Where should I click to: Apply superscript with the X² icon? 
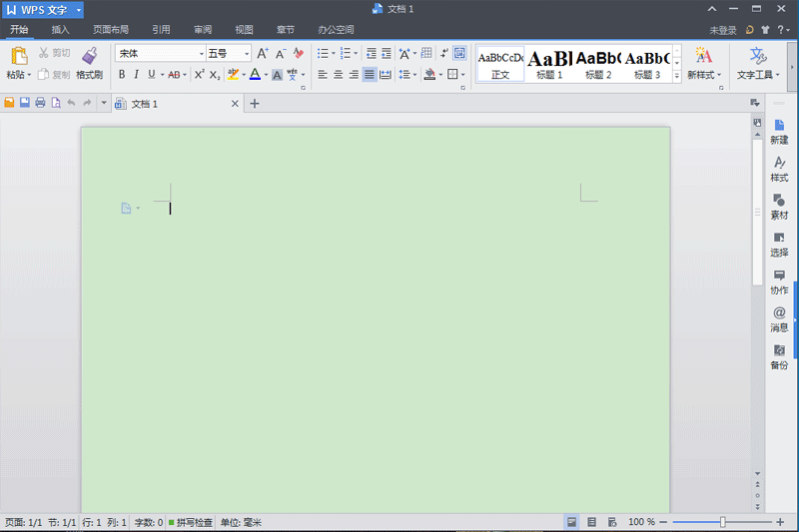point(199,75)
